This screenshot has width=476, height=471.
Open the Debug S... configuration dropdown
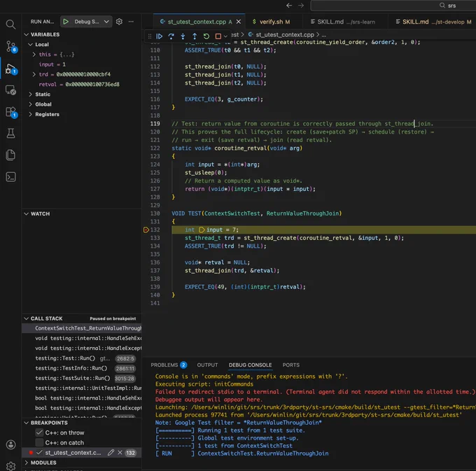[90, 22]
